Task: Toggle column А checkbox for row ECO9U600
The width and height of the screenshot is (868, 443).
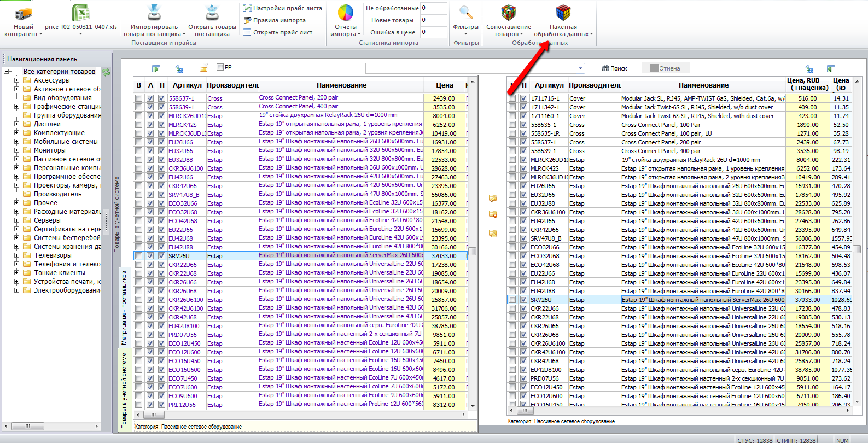Action: 150,396
